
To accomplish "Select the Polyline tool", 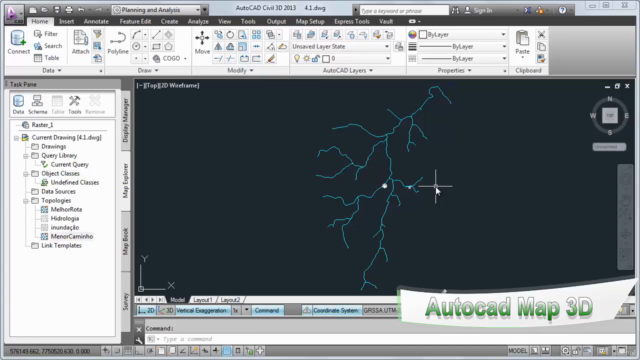I will coord(118,42).
